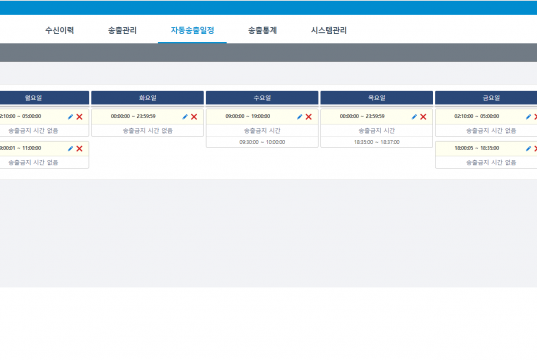The height and width of the screenshot is (360, 537).
Task: Select Friday's time range 18:00:05 ~ 18:35:00
Action: [477, 148]
